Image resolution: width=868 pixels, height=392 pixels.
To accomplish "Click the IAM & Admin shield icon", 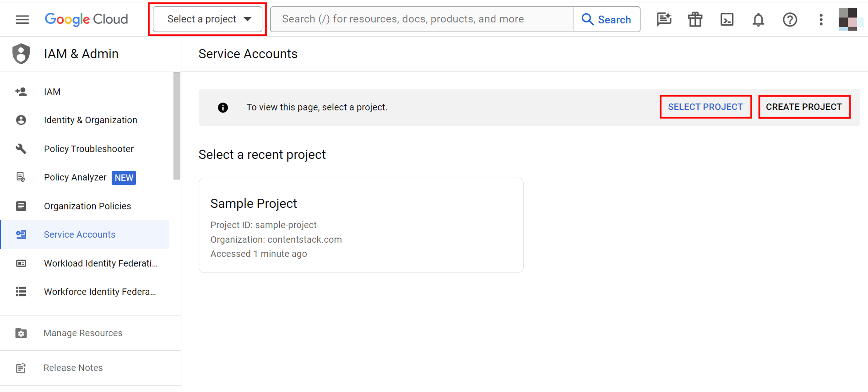I will pos(21,54).
